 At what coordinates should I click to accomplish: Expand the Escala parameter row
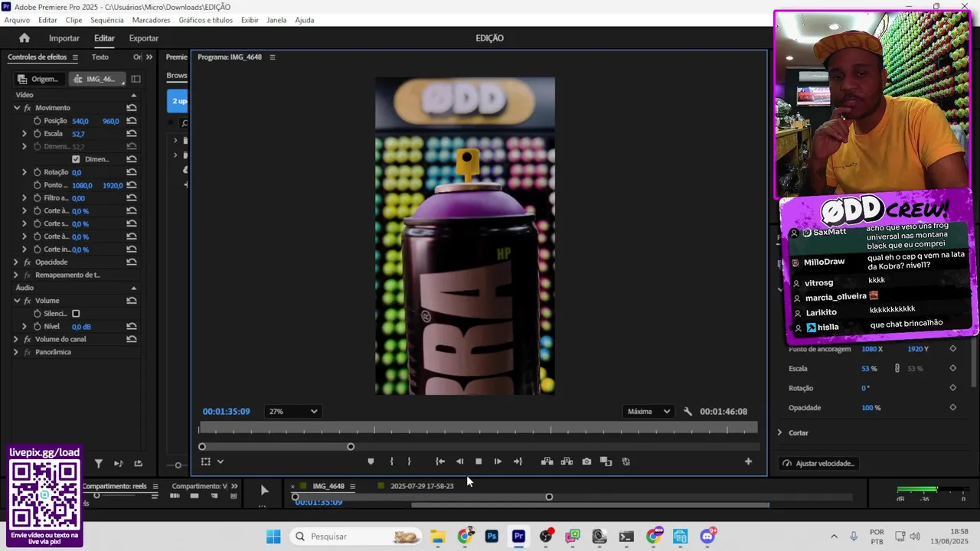click(x=24, y=134)
